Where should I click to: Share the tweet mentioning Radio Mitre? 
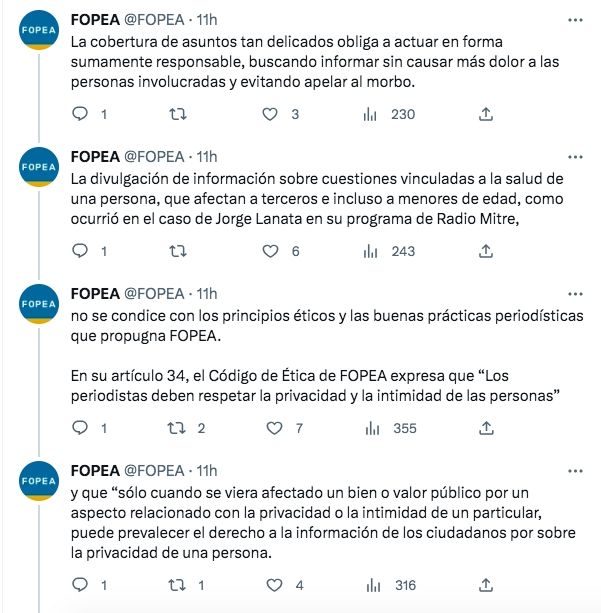tap(485, 251)
